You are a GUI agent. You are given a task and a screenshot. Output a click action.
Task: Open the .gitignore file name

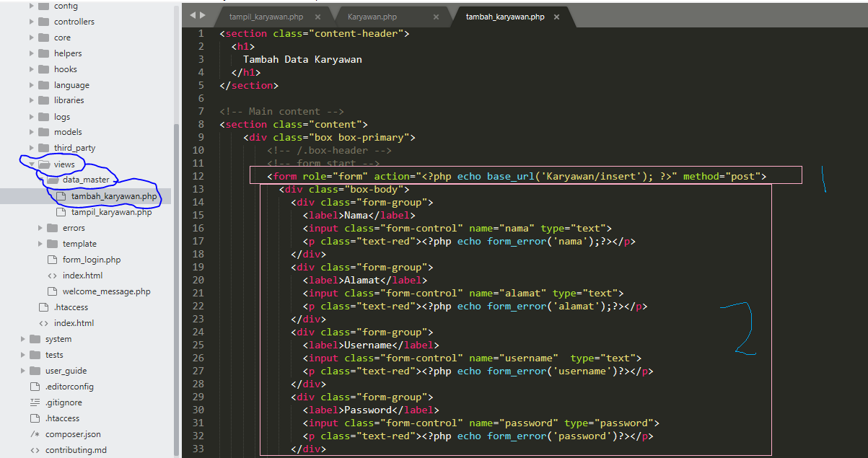point(63,402)
